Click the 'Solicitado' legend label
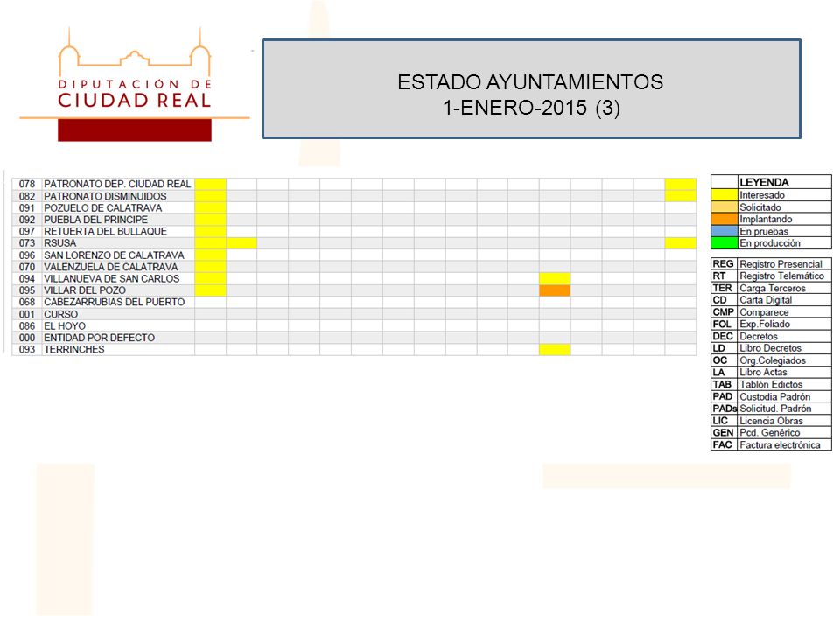The width and height of the screenshot is (840, 630). pyautogui.click(x=760, y=207)
